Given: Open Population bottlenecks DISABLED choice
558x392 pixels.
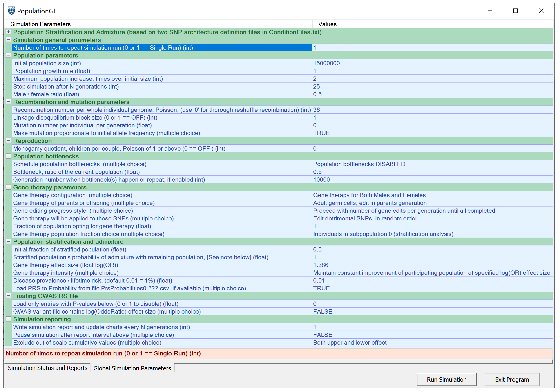Looking at the screenshot, I should coord(432,164).
